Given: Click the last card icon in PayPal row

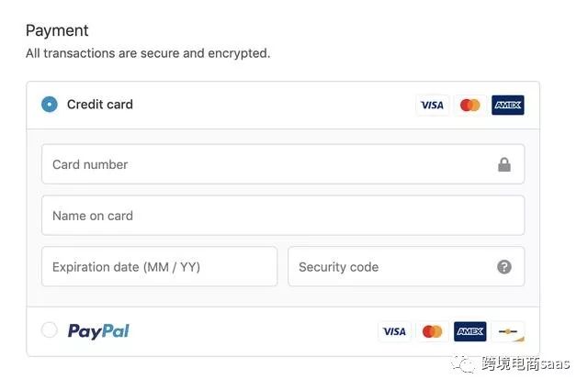Looking at the screenshot, I should point(507,331).
